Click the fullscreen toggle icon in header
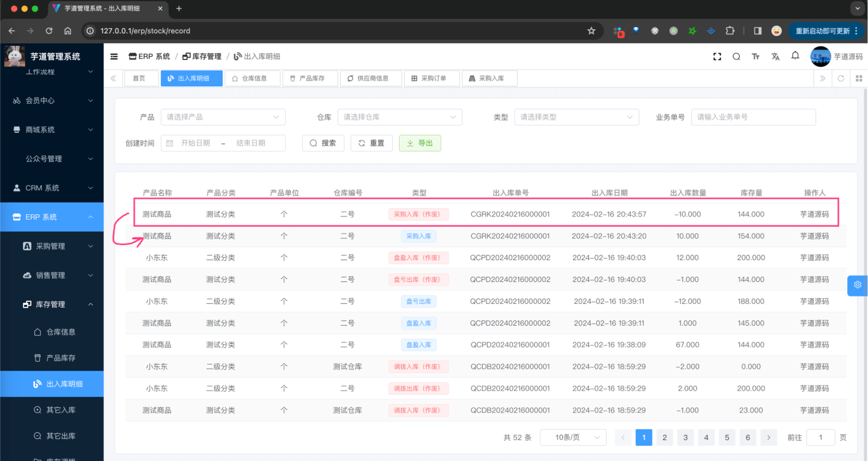868x461 pixels. tap(717, 57)
